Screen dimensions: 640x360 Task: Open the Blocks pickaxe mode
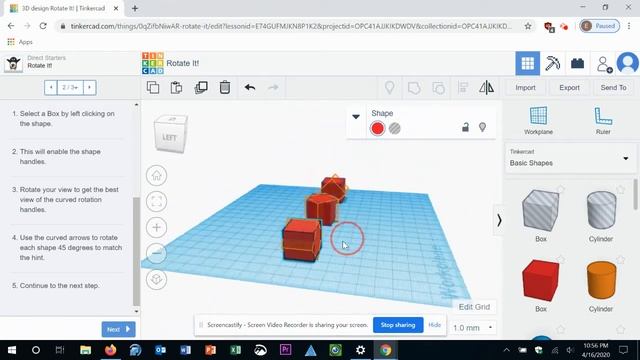coord(552,63)
